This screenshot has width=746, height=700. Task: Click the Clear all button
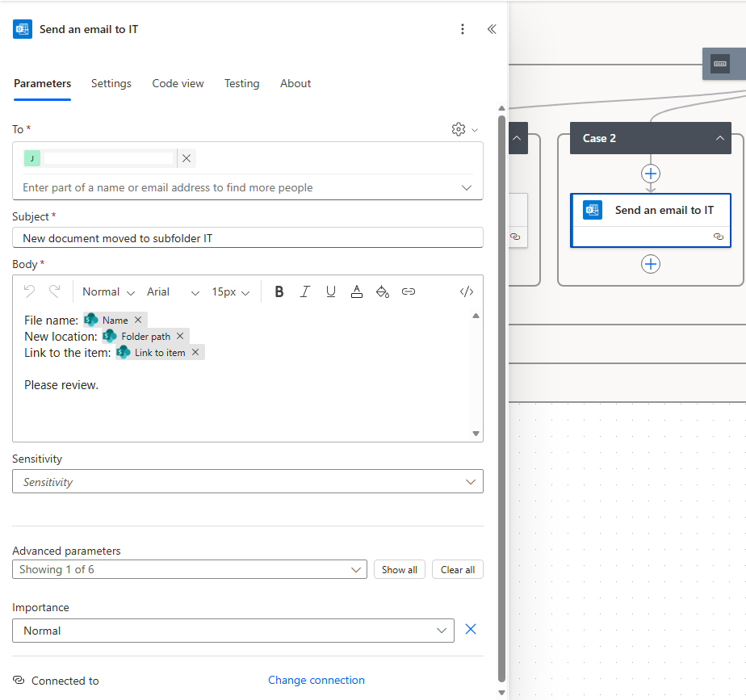pos(457,570)
